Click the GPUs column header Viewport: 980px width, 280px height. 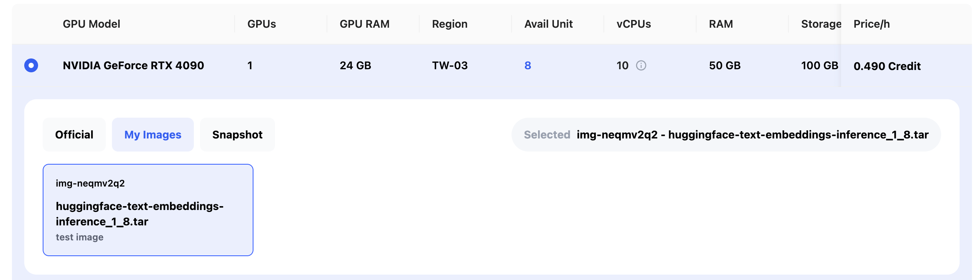[262, 24]
